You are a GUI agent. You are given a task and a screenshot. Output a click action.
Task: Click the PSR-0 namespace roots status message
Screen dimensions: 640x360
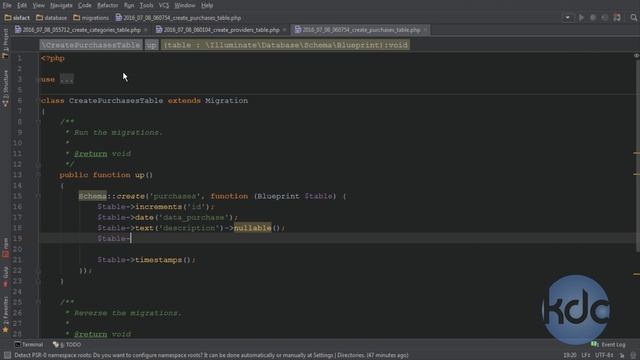point(211,356)
